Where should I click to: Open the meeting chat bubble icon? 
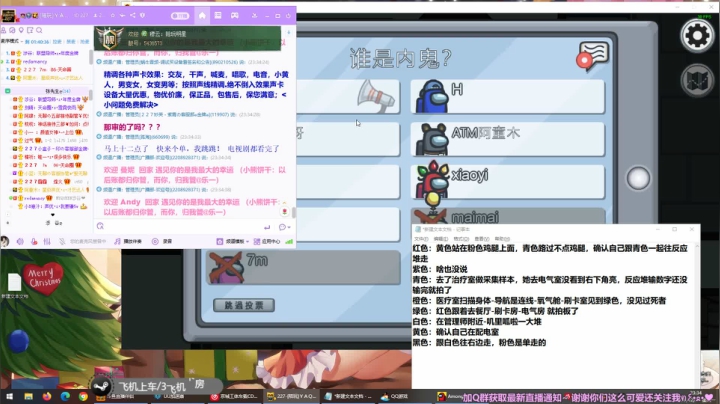593,56
